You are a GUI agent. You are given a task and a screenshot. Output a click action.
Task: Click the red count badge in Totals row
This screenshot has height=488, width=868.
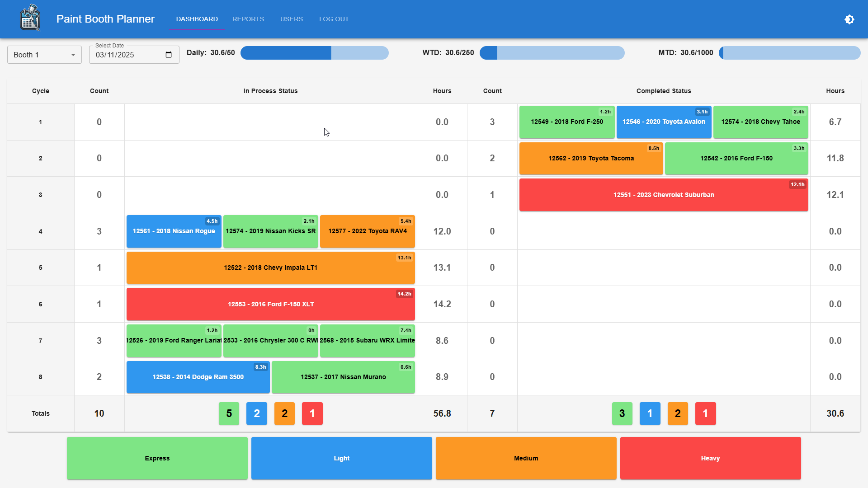(x=312, y=413)
